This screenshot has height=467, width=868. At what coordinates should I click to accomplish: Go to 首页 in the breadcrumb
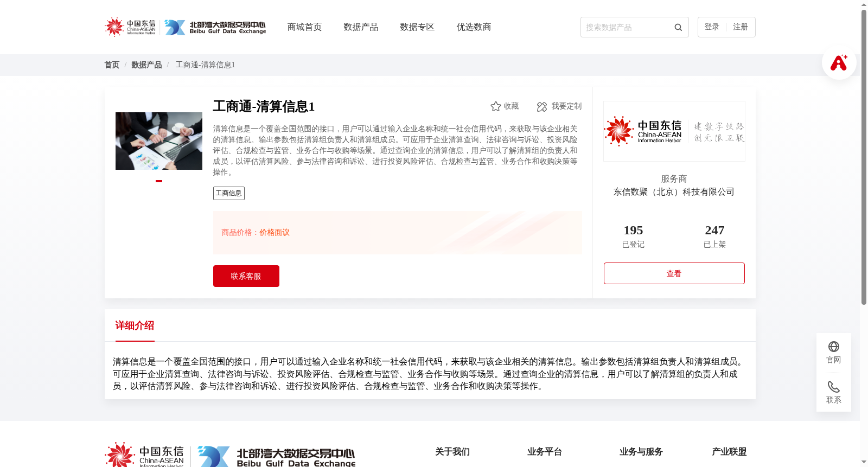(x=112, y=65)
